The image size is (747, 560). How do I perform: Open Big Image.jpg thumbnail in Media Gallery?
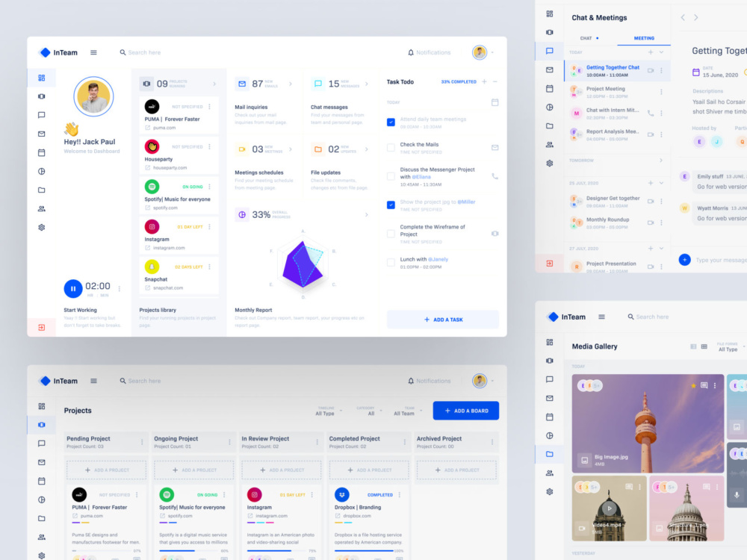[x=648, y=423]
